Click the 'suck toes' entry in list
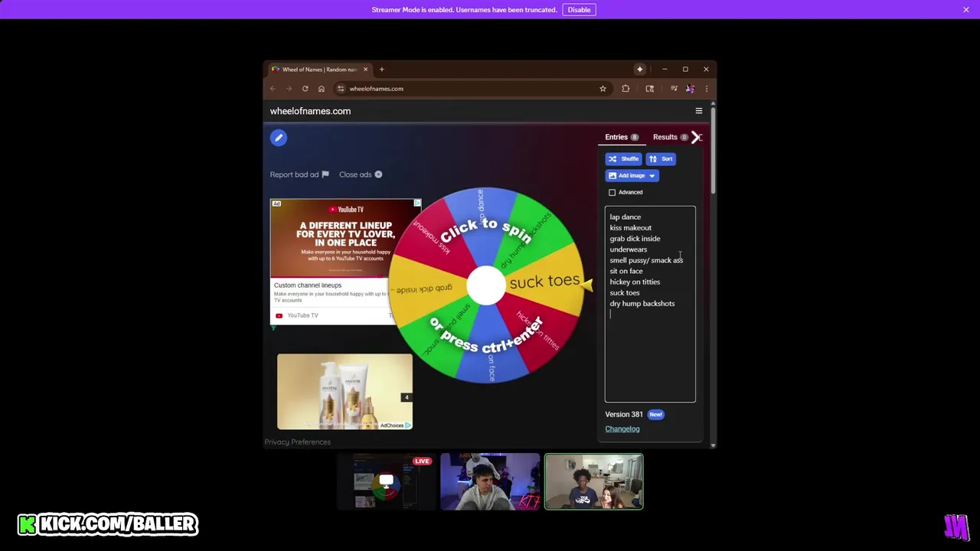 click(625, 292)
